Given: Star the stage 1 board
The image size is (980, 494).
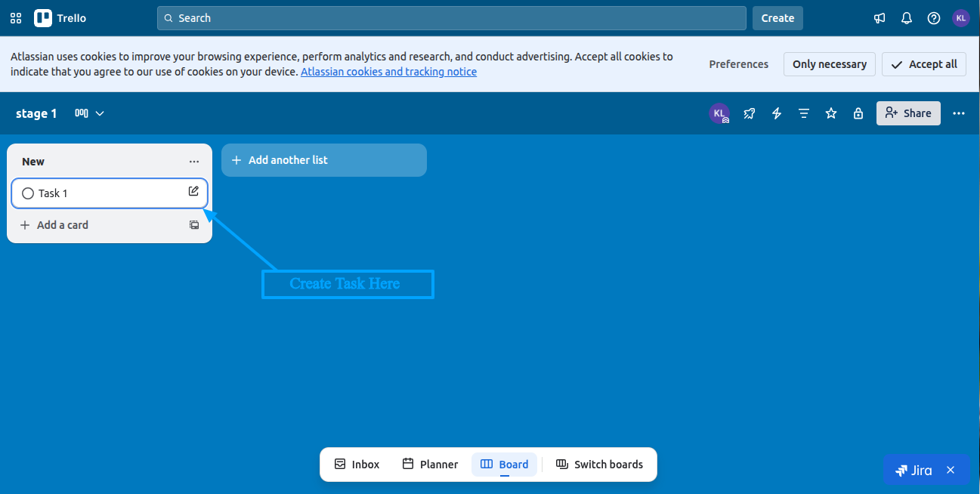Looking at the screenshot, I should [x=831, y=113].
